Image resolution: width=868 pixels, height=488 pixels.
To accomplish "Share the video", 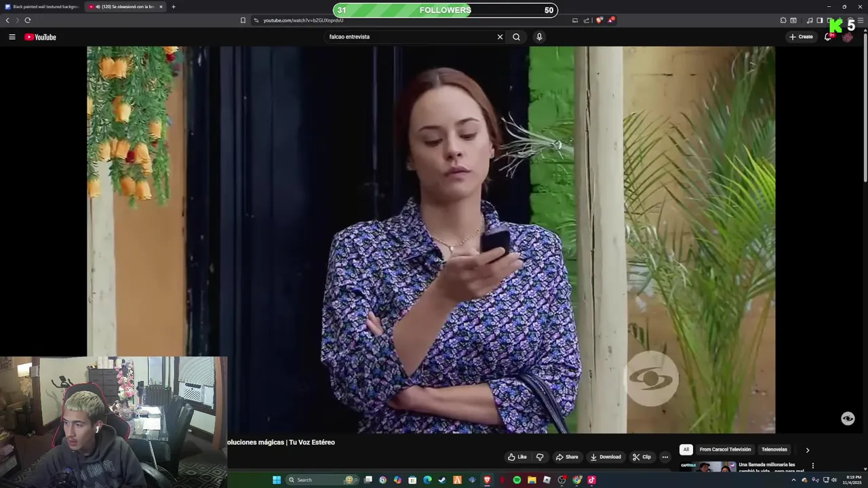I will tap(567, 457).
